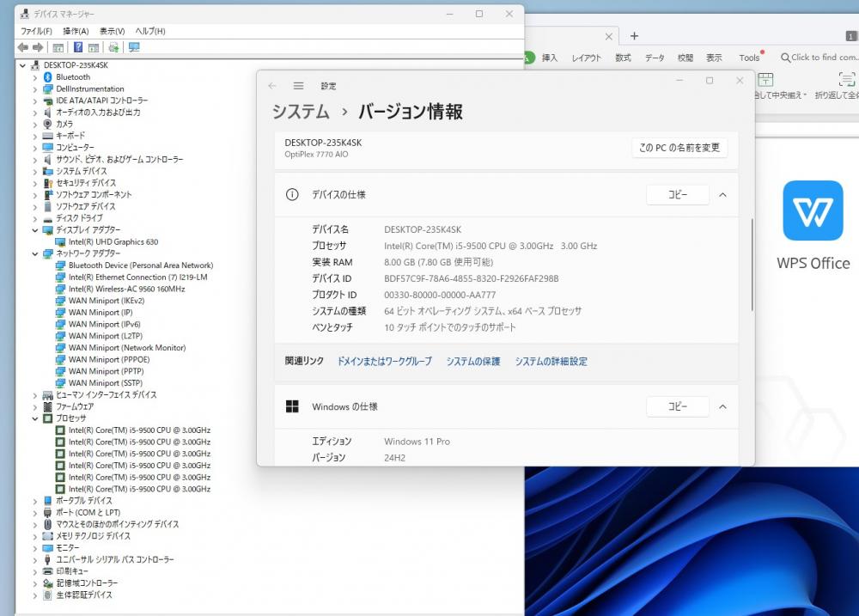The width and height of the screenshot is (859, 616).
Task: Click the plus icon to add new WPS tab
Action: coord(634,36)
